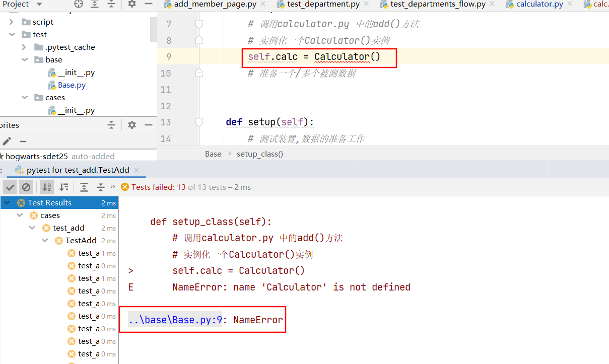
Task: Select __init__.py under the base folder
Action: [x=76, y=72]
